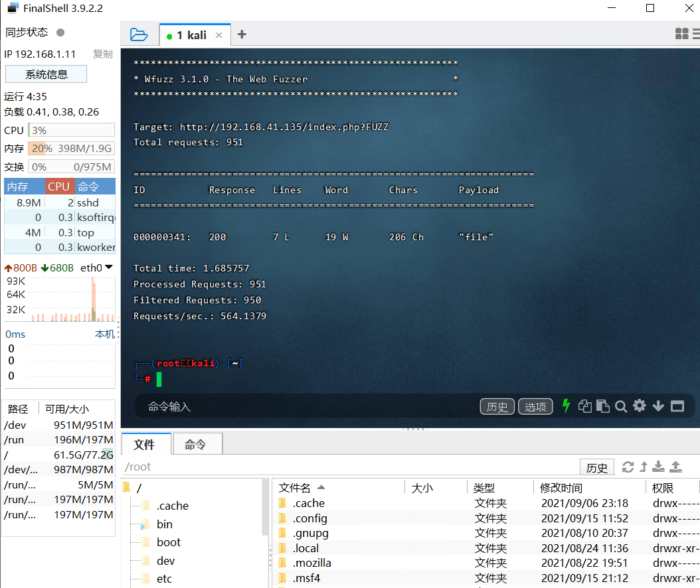700x588 pixels.
Task: Refresh the /root file listing
Action: pos(628,467)
